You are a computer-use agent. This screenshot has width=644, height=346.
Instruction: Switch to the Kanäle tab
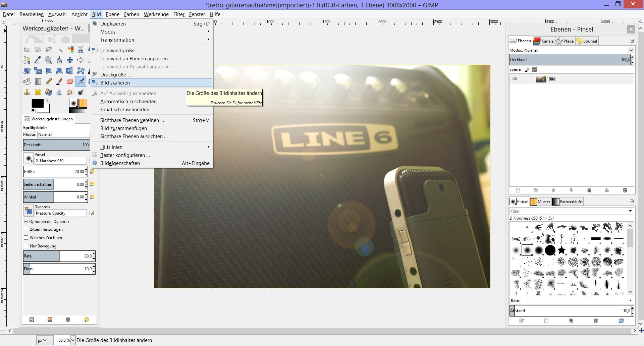(544, 41)
